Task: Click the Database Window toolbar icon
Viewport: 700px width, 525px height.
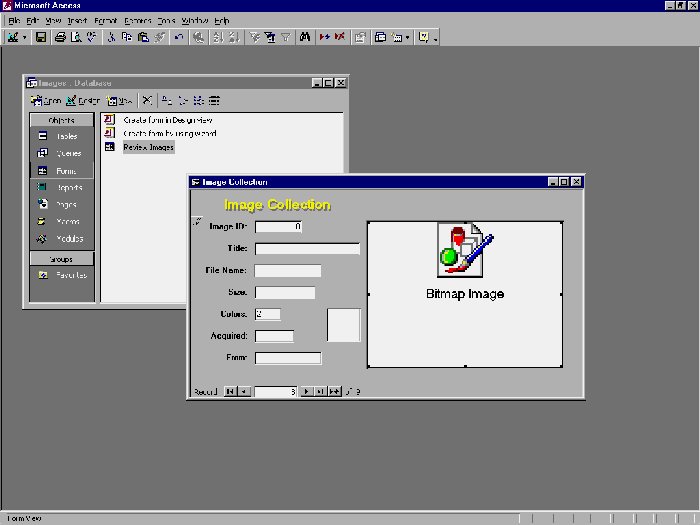Action: click(380, 37)
